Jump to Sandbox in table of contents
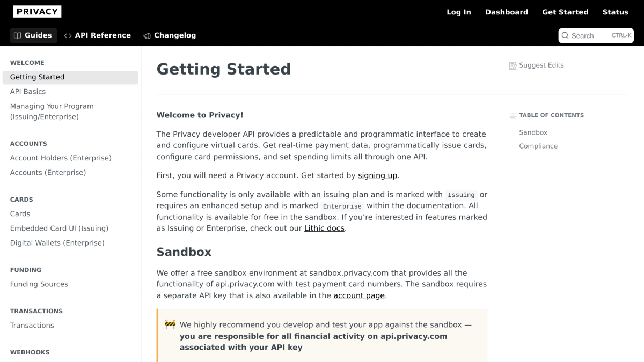The width and height of the screenshot is (644, 362). coord(533,132)
